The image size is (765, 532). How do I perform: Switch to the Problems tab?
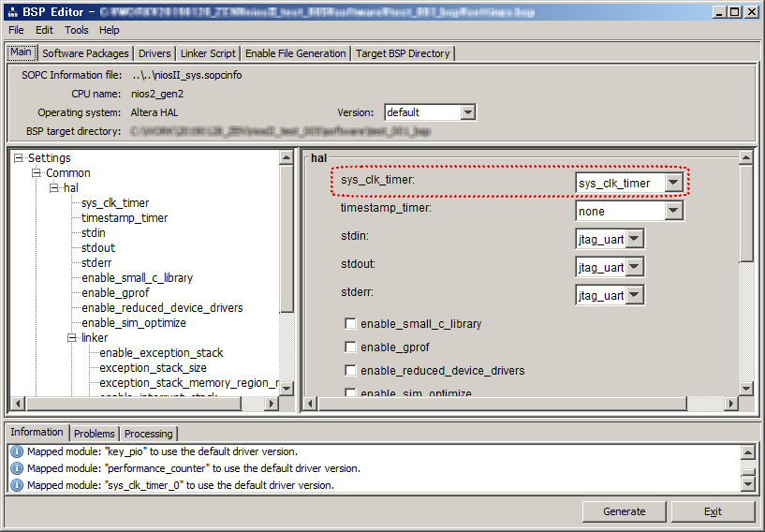point(95,434)
